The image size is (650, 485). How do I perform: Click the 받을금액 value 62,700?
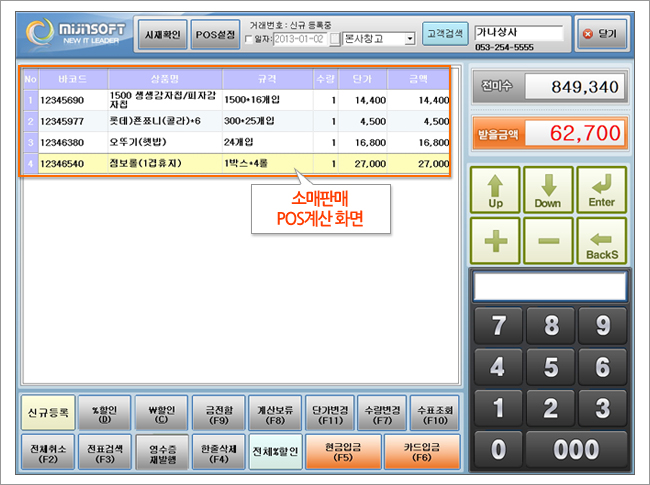[575, 133]
